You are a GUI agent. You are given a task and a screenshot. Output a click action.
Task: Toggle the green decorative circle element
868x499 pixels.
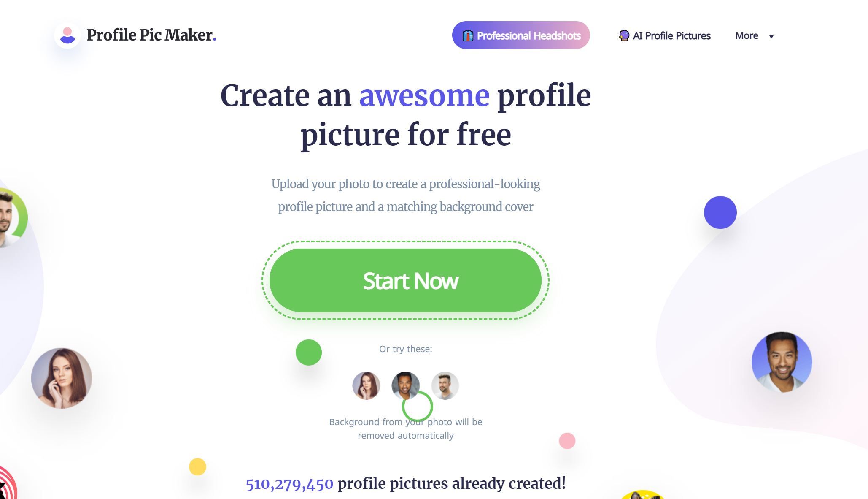coord(309,352)
